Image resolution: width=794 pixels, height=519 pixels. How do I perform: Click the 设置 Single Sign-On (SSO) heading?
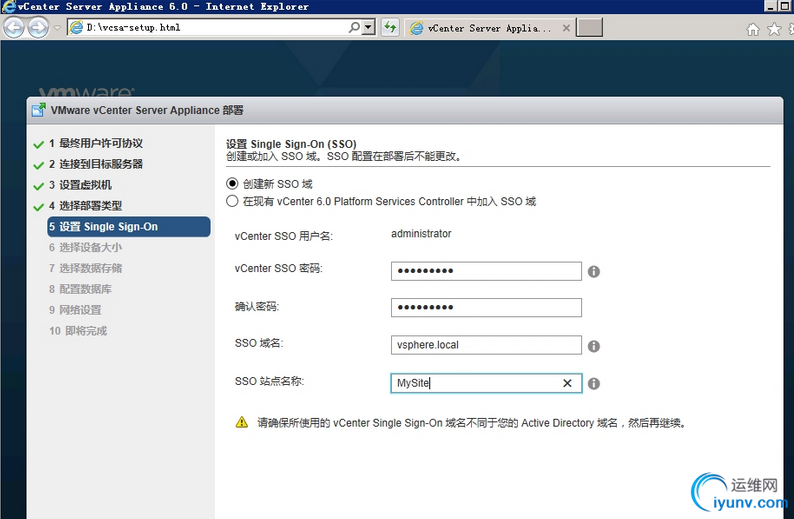click(x=291, y=144)
